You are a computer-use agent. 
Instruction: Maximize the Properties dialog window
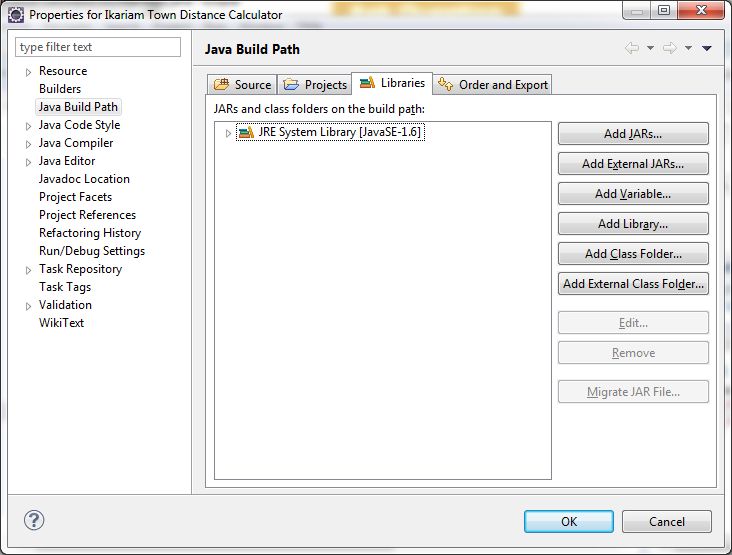(664, 10)
